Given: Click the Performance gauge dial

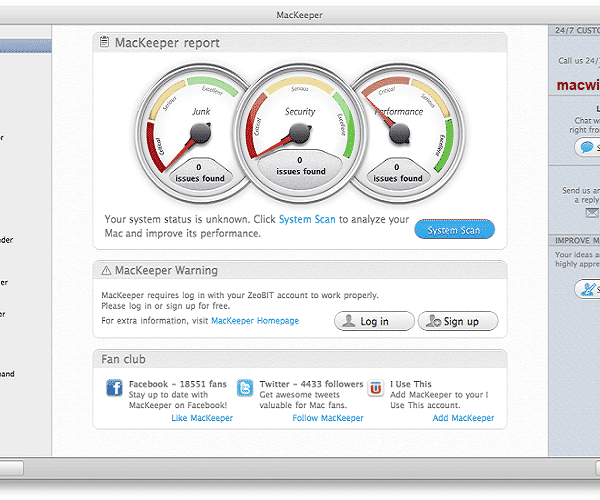Looking at the screenshot, I should click(400, 133).
